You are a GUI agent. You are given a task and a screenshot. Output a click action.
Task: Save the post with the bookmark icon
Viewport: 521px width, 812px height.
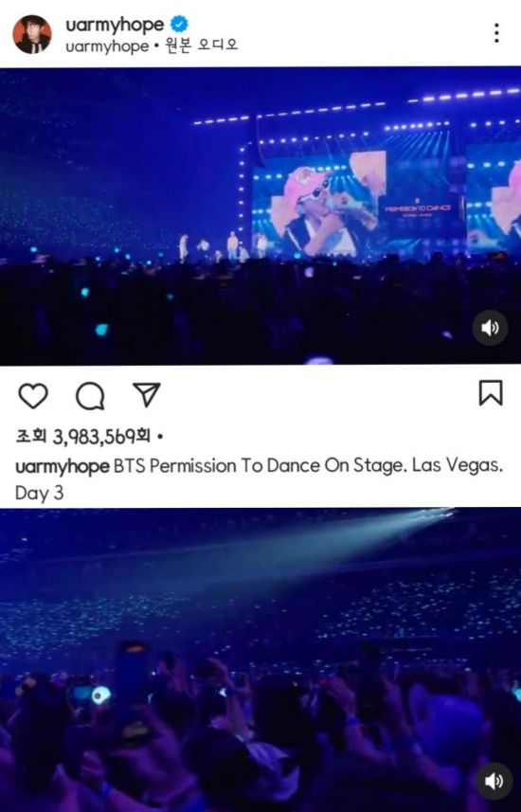490,393
